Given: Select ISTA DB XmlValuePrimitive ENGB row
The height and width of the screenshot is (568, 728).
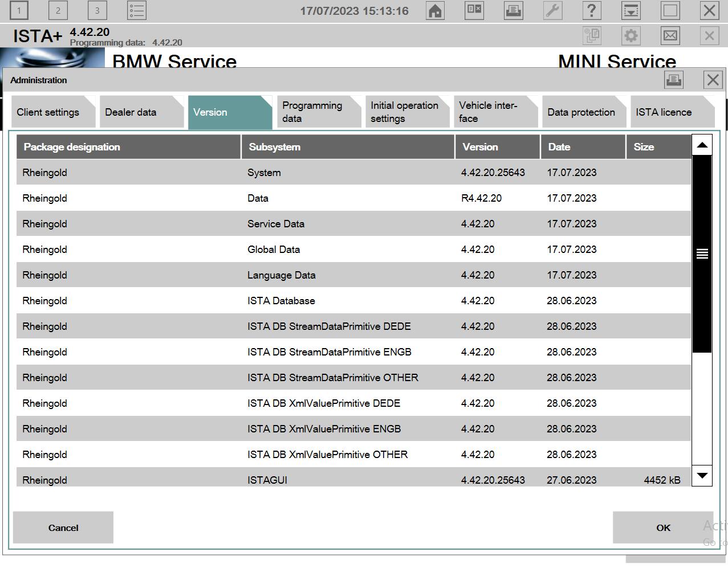Looking at the screenshot, I should [x=353, y=429].
